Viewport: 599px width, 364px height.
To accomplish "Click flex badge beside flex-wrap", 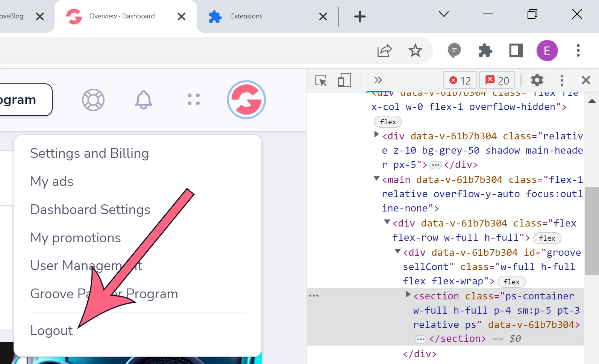I will tap(511, 282).
